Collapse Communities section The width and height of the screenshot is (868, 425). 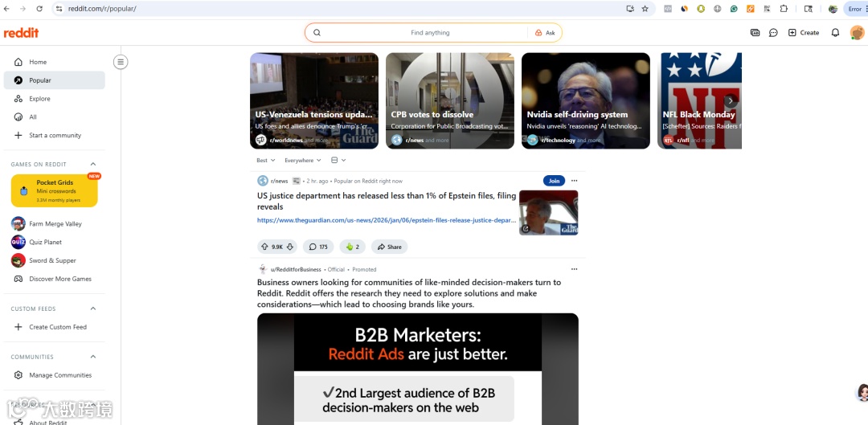[93, 357]
